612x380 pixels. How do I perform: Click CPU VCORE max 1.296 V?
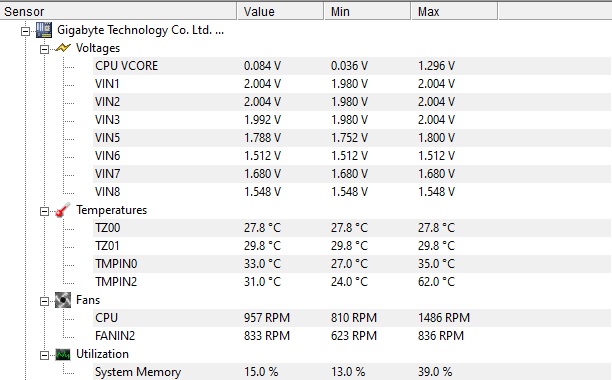click(436, 66)
